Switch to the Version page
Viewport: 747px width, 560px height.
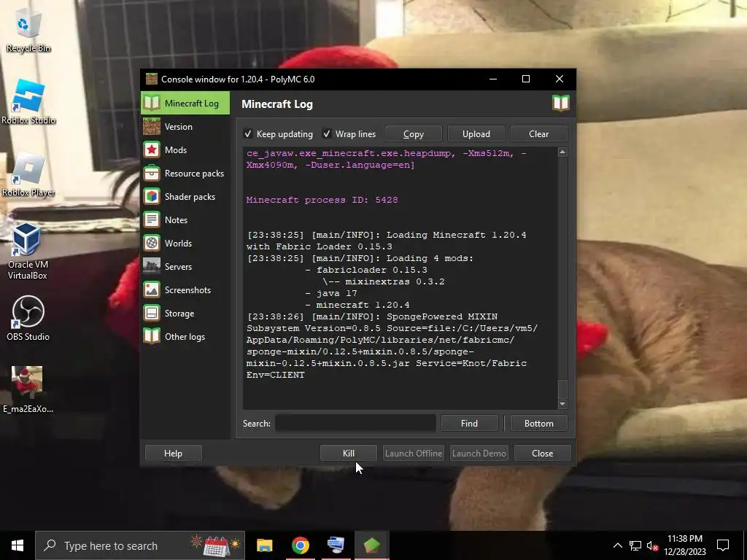185,126
